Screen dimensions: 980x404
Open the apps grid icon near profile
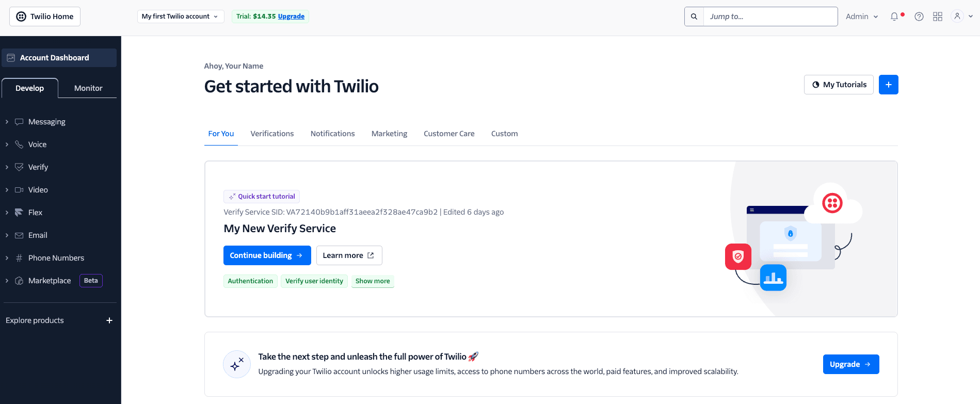click(x=937, y=16)
